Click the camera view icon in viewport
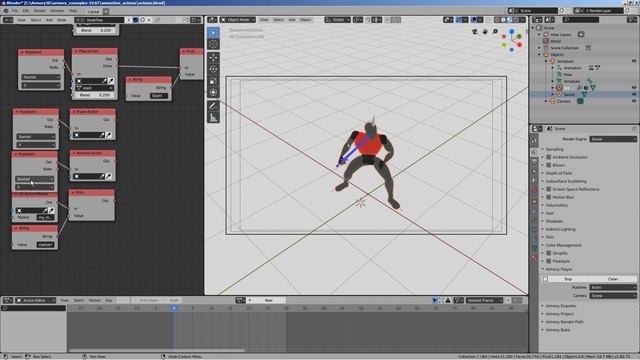The width and height of the screenshot is (640, 360). point(475,31)
